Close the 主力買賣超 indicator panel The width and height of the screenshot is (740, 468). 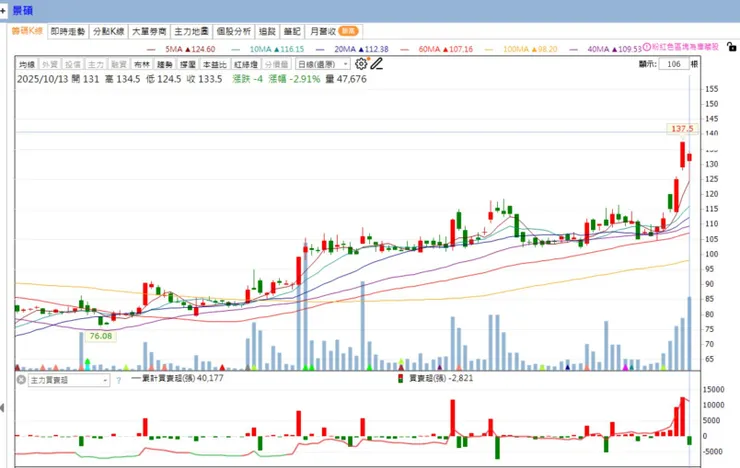(x=21, y=380)
